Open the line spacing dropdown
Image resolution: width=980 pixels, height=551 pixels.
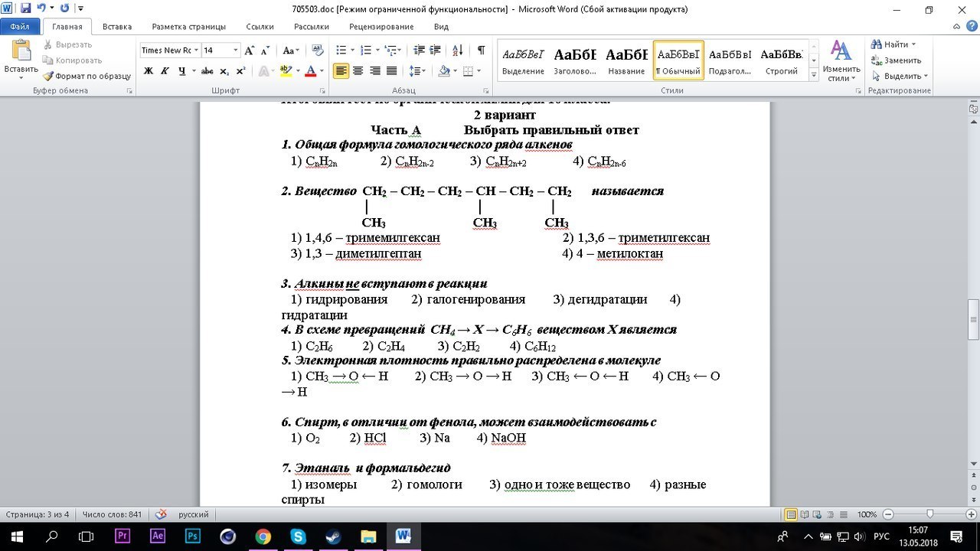click(417, 71)
